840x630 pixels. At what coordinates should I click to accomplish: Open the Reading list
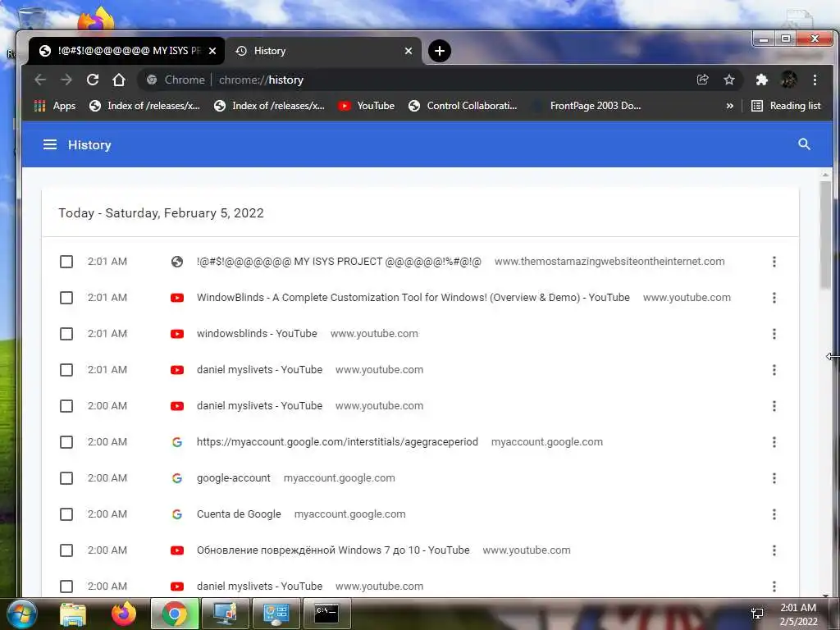786,106
